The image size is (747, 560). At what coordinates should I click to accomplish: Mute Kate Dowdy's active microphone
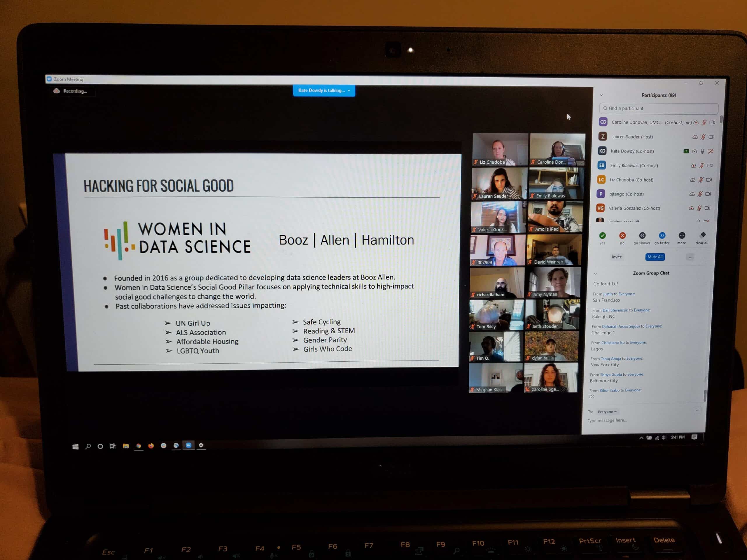click(702, 151)
